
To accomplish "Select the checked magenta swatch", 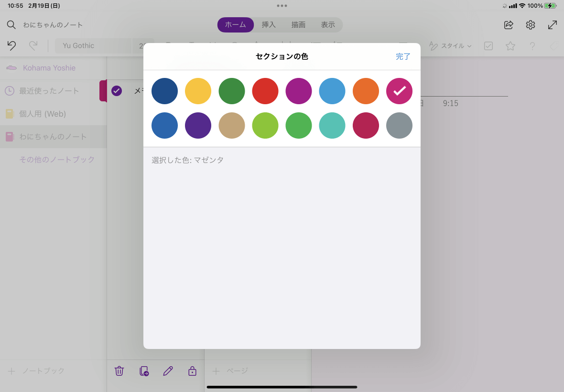I will [399, 91].
